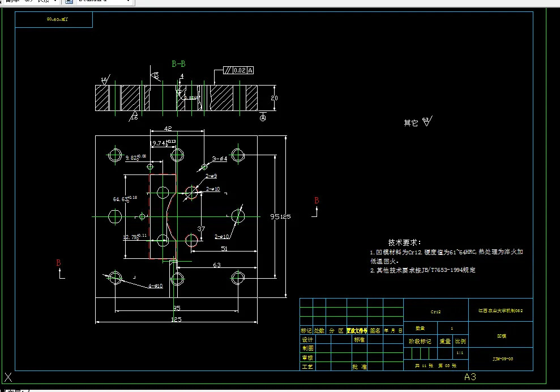The image size is (560, 392).
Task: Select the 审核 row label
Action: [307, 357]
